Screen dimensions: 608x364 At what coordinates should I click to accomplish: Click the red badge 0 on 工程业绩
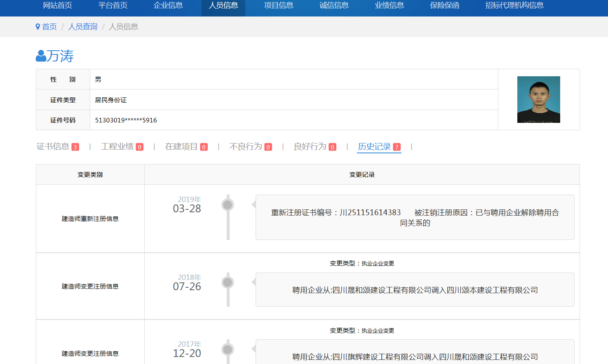click(139, 147)
